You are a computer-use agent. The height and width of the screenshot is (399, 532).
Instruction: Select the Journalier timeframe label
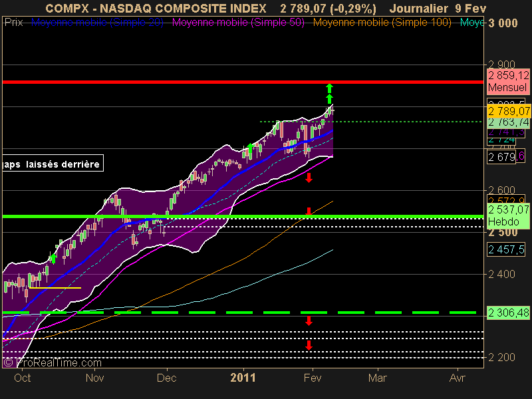point(419,9)
